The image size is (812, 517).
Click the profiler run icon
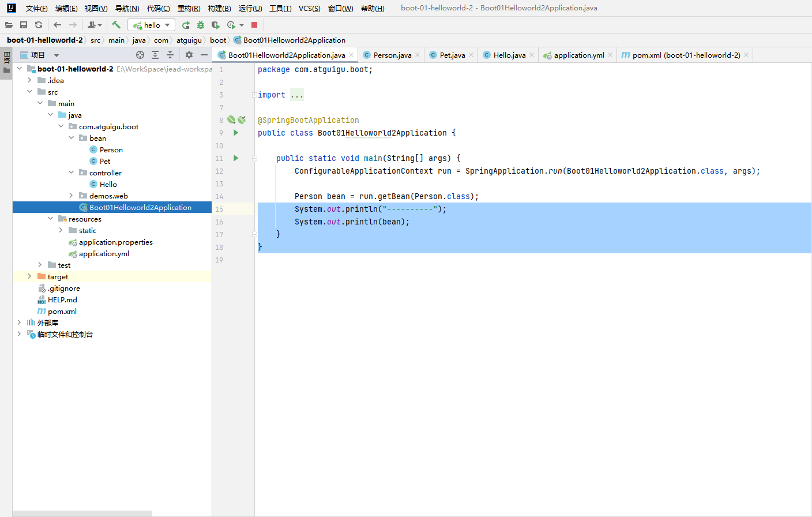pos(231,25)
